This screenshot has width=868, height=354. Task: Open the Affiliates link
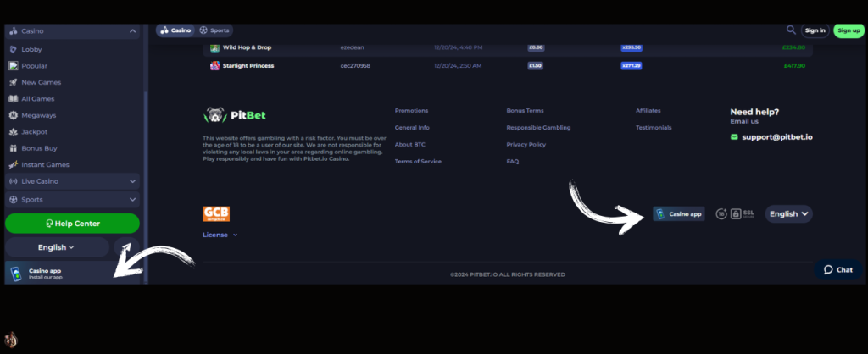click(x=648, y=111)
